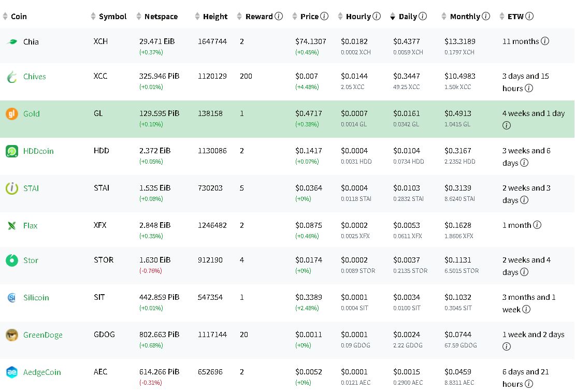The image size is (575, 392).
Task: Click STAI monthly amount 8.6240 STAI
Action: click(x=460, y=199)
